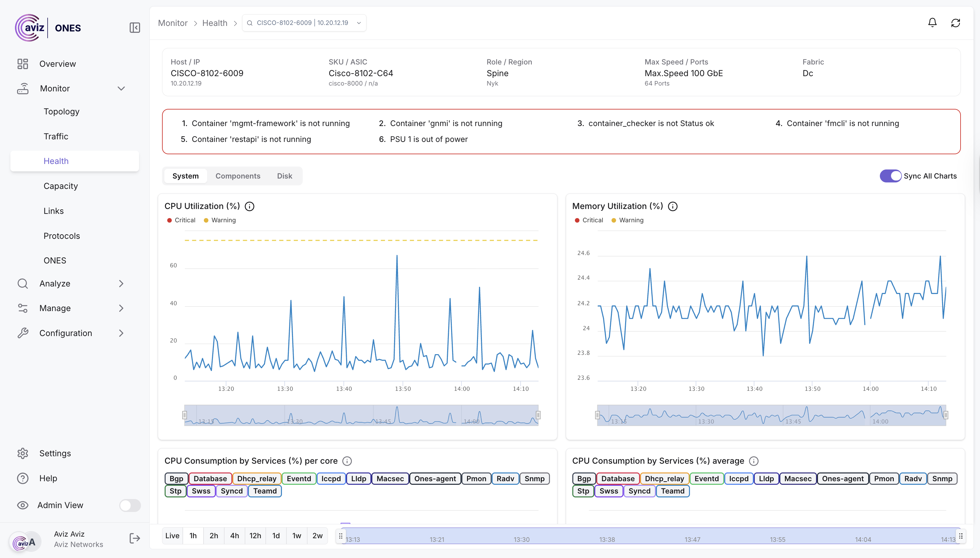Open Settings gear in sidebar

(23, 453)
